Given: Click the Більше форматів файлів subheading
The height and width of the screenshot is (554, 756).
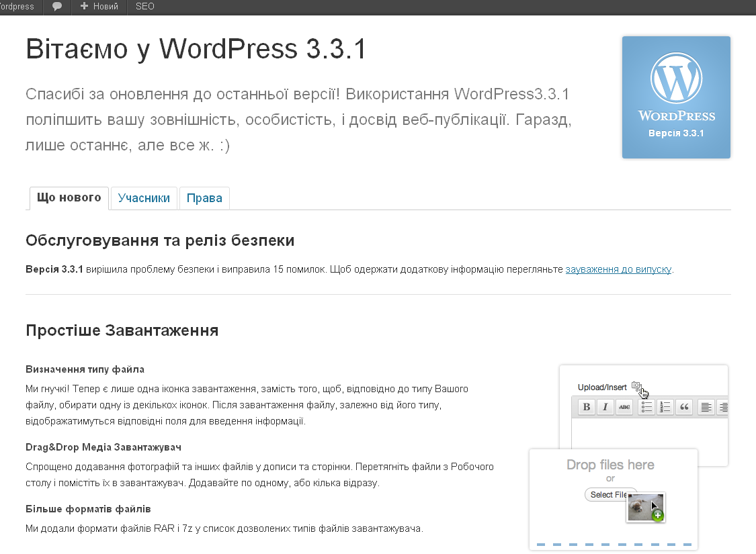Looking at the screenshot, I should click(88, 509).
